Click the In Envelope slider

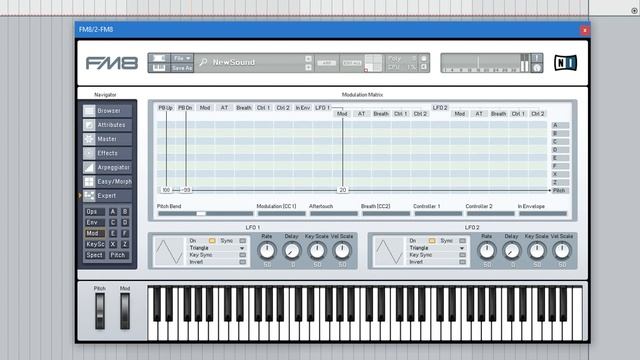[542, 213]
